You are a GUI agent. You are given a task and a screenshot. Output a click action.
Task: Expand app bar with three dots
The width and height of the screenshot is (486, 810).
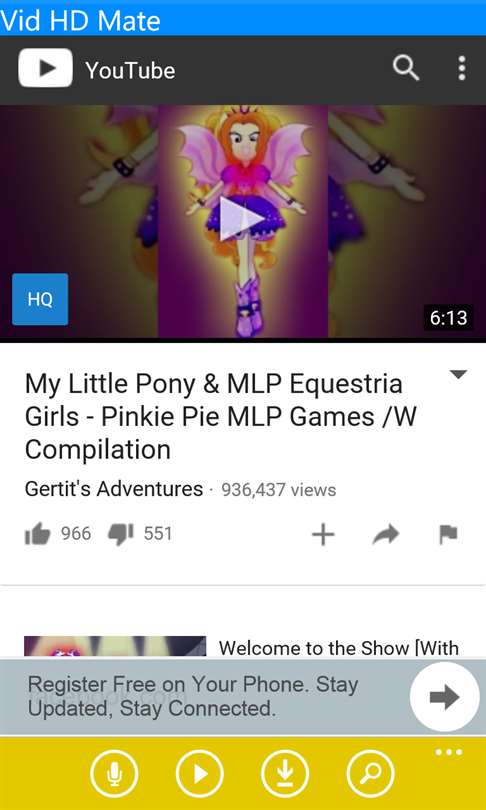point(448,752)
